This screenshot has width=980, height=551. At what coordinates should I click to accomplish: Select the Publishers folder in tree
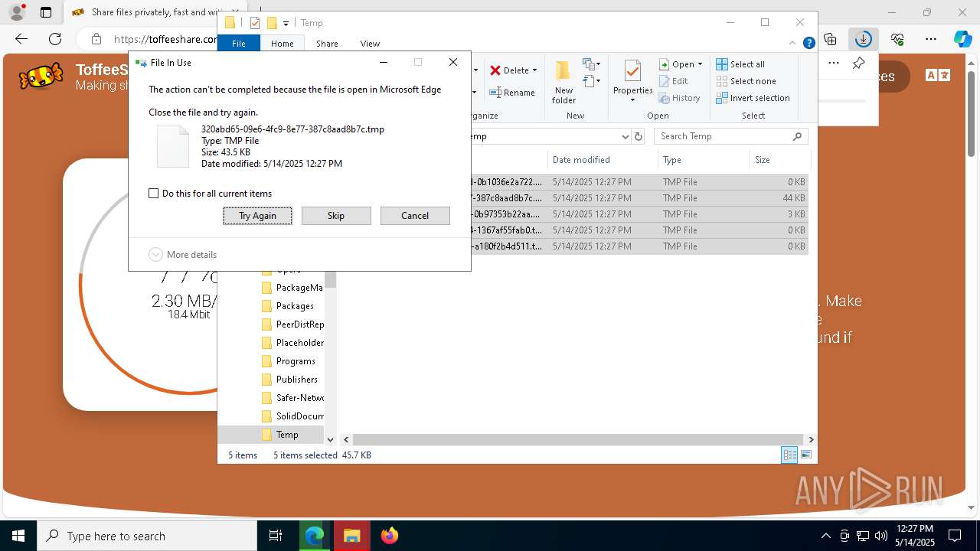[x=292, y=380]
